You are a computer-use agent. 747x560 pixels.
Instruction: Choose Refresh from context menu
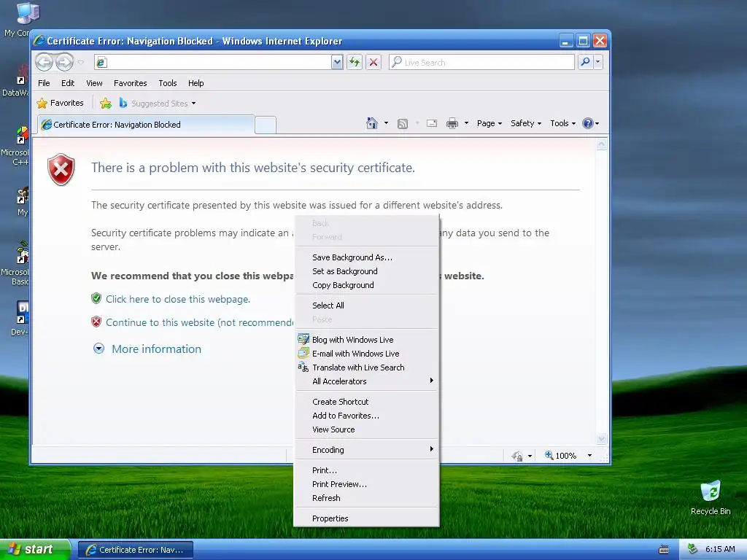(x=366, y=497)
